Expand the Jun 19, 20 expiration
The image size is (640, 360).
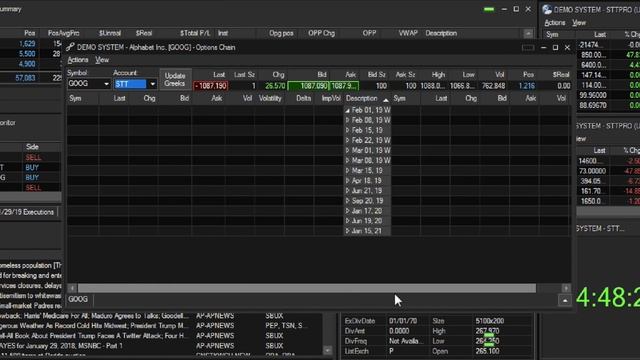347,221
